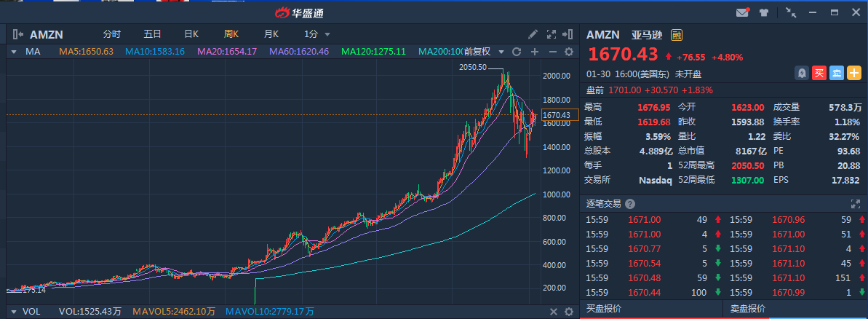The width and height of the screenshot is (868, 319).
Task: Select the pencil drawing tool
Action: [533, 34]
